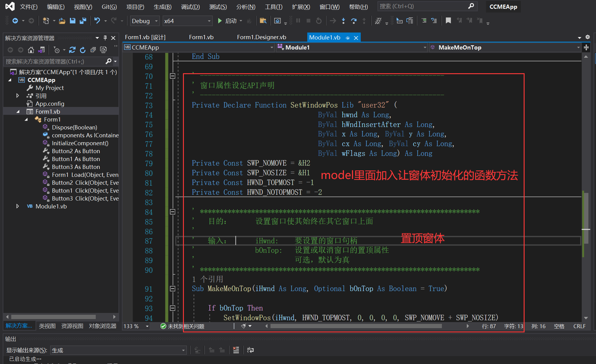This screenshot has width=596, height=364.
Task: Click the Solution Explorer horizontal scrollbar thumb
Action: 53,317
